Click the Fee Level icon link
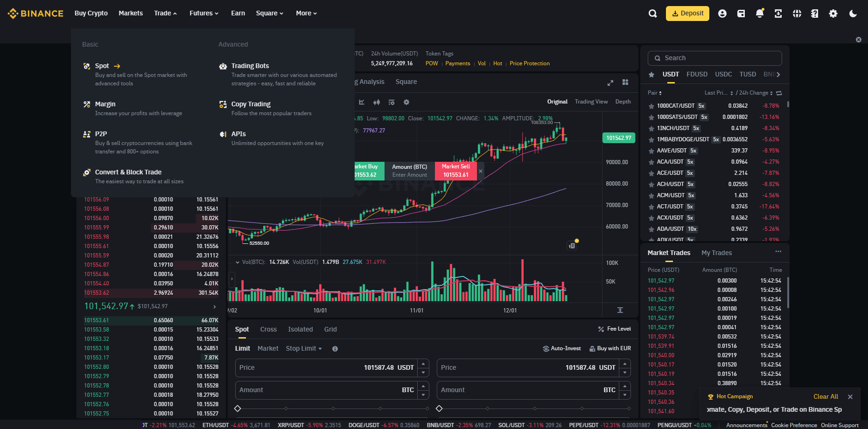The image size is (868, 429). click(x=601, y=329)
